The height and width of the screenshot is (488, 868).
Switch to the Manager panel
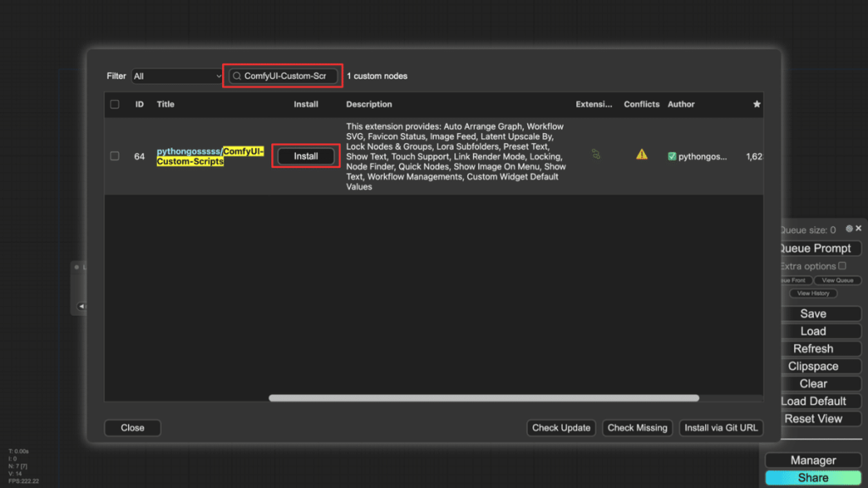pyautogui.click(x=813, y=459)
